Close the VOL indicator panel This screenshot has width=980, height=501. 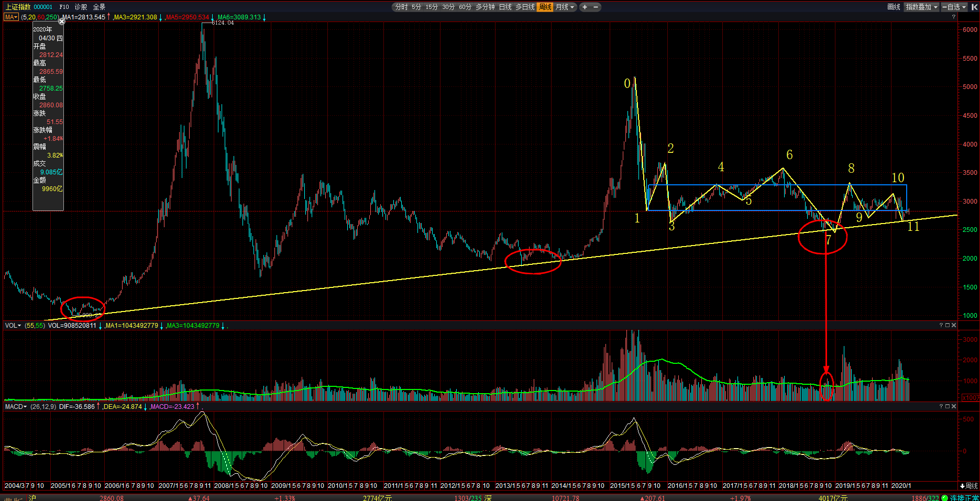tap(954, 325)
